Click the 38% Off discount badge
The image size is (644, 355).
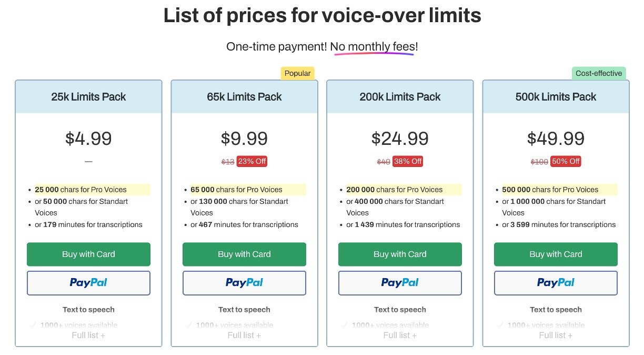(408, 161)
